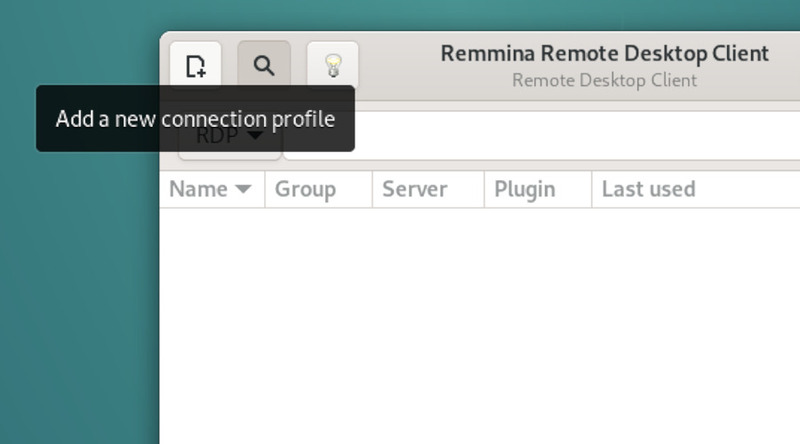
Task: Click the Remote Desktop Client subtitle text
Action: (604, 80)
